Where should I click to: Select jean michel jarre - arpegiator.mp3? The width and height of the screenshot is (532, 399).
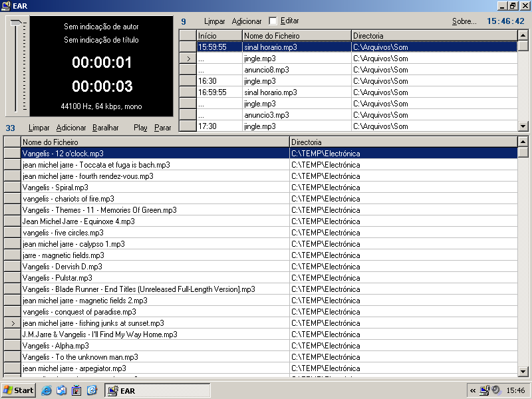coord(269,368)
